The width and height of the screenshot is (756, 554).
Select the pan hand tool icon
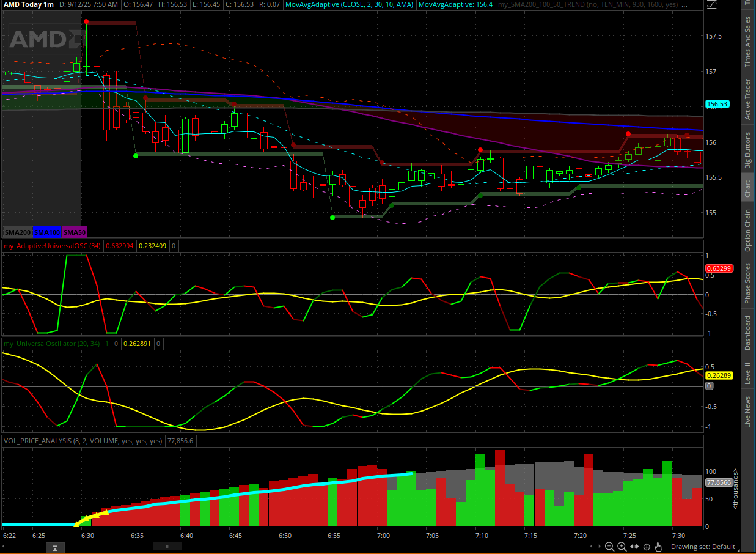coord(659,547)
